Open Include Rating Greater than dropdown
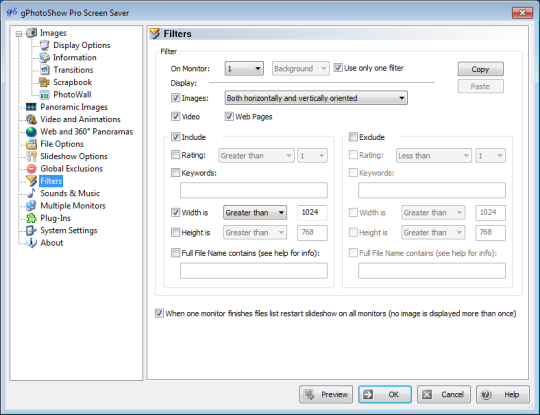The height and width of the screenshot is (415, 540). pos(256,156)
